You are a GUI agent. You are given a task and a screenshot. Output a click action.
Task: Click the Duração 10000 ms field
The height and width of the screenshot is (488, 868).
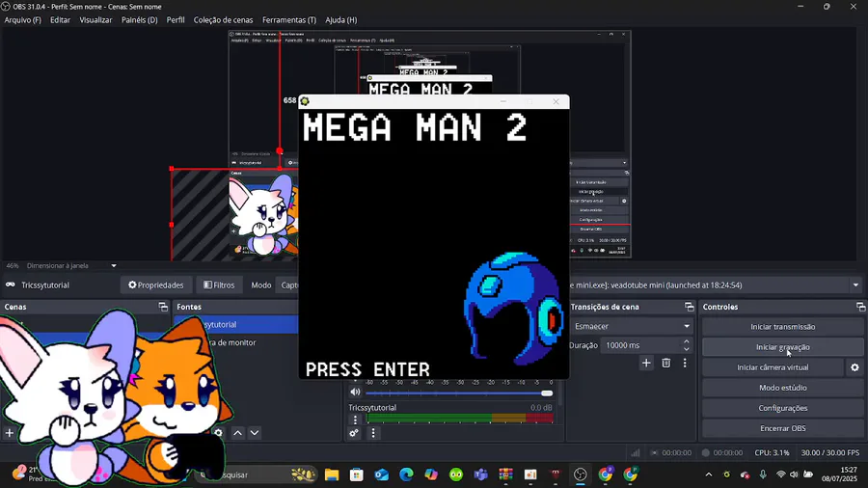pos(641,345)
